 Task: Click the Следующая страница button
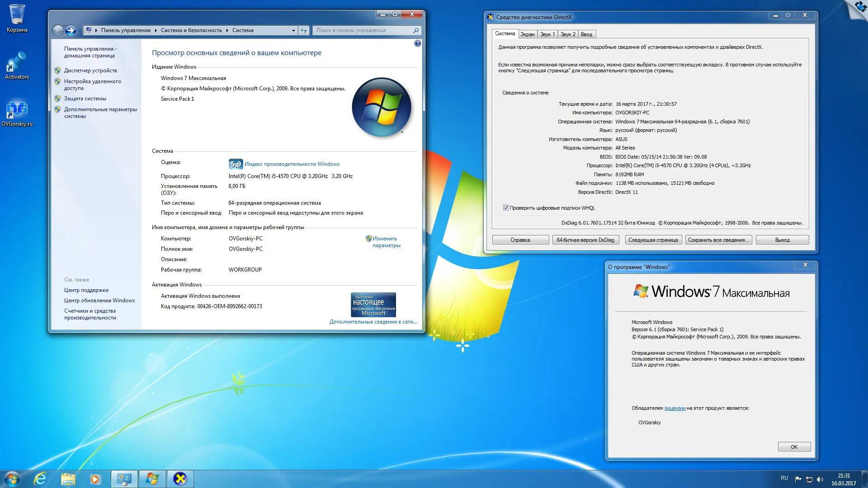[653, 240]
